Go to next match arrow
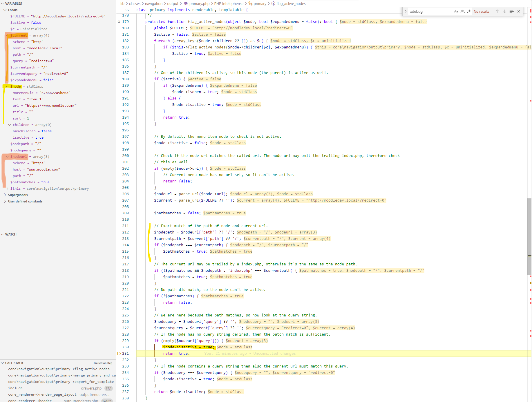This screenshot has width=532, height=402. coord(504,11)
